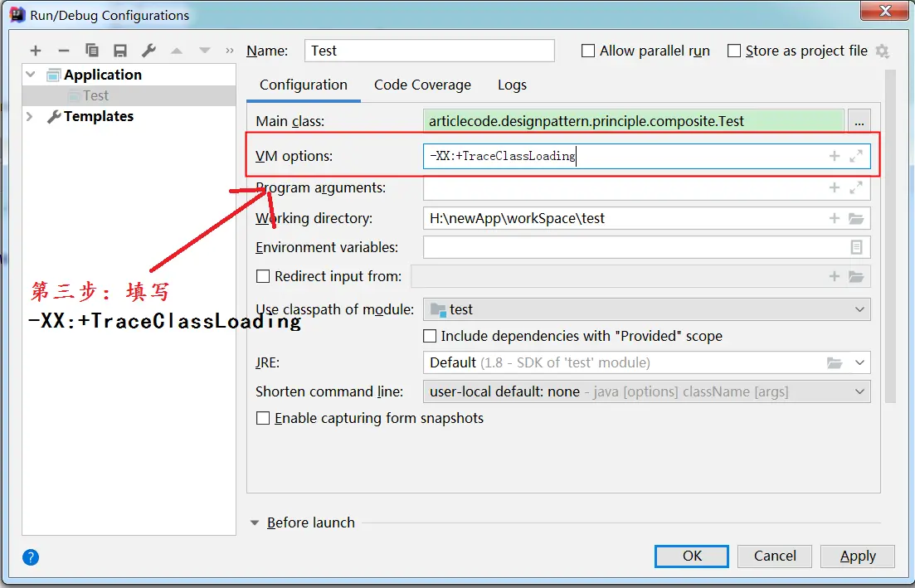Browse JRE folder icon
The image size is (915, 588).
835,362
